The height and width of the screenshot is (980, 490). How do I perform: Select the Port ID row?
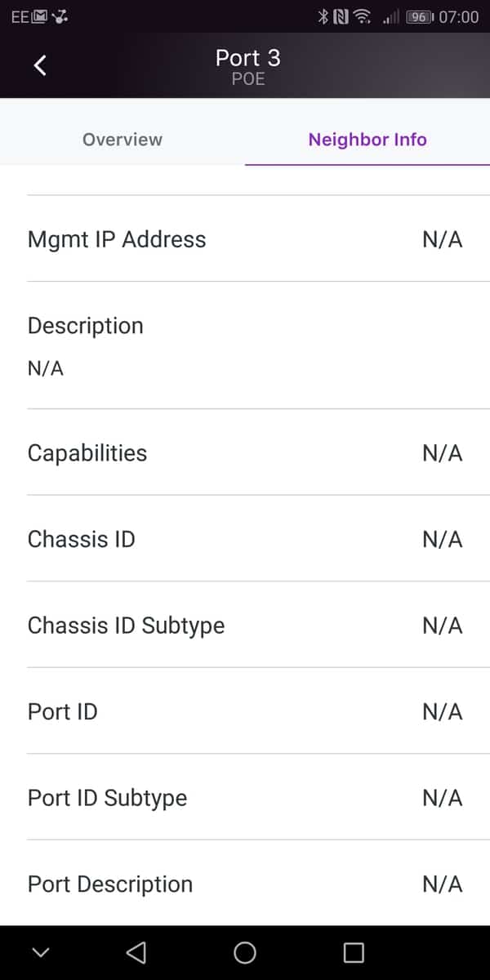click(x=245, y=711)
